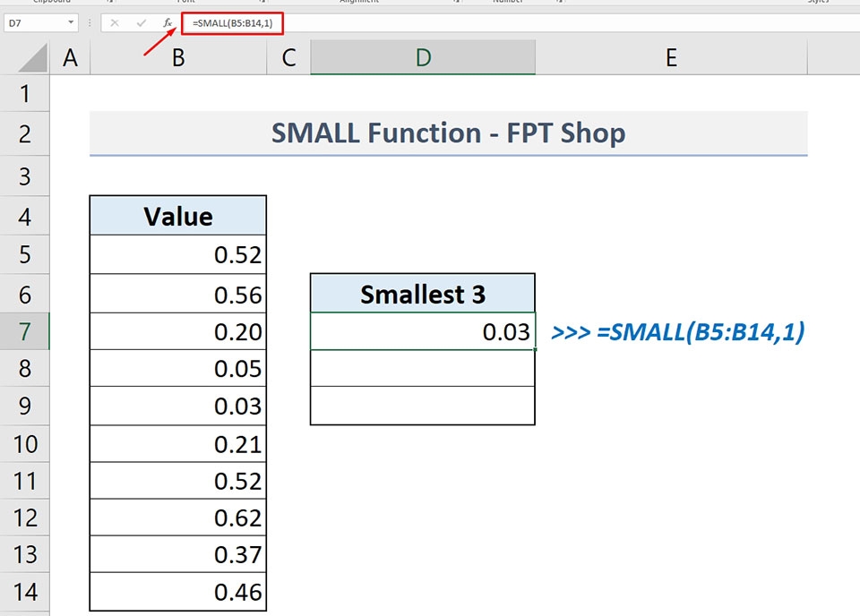Click the blue text '>>> =SMALL(B5:B14,1)' in column E
This screenshot has width=860, height=616.
pyautogui.click(x=678, y=332)
